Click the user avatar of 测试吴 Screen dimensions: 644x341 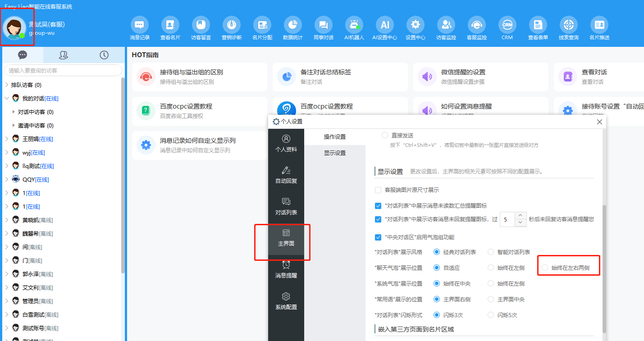tap(14, 27)
